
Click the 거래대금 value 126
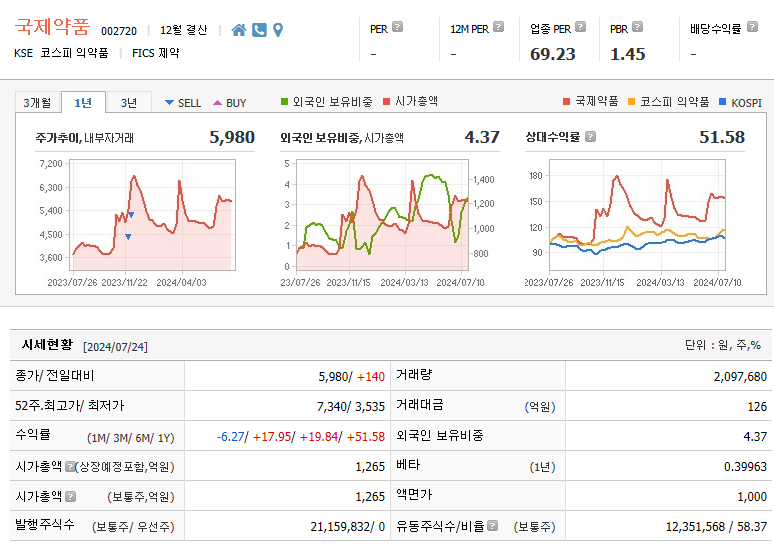click(x=757, y=407)
